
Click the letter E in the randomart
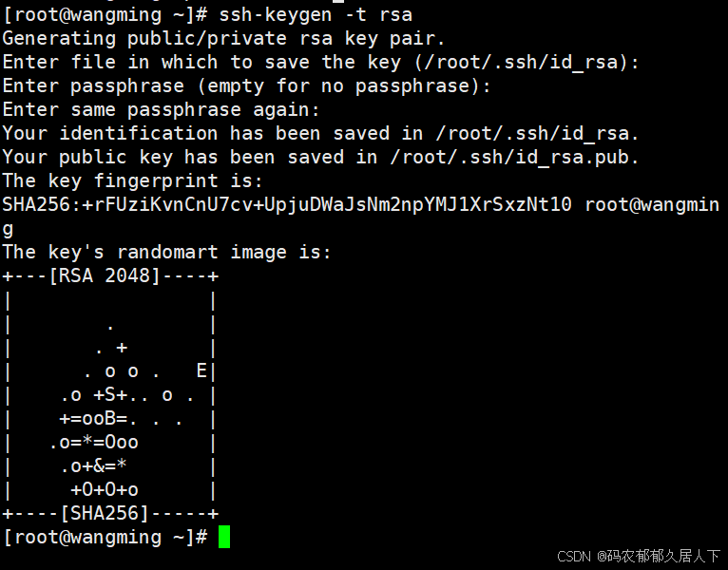pos(201,371)
